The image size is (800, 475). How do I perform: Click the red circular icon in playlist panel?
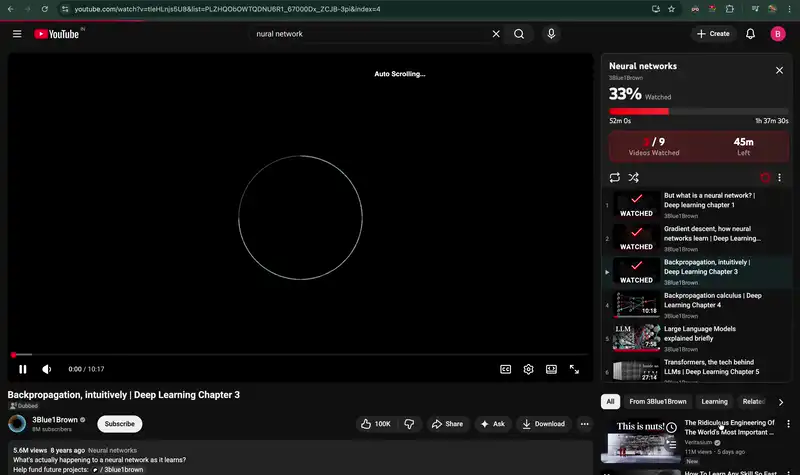click(765, 177)
